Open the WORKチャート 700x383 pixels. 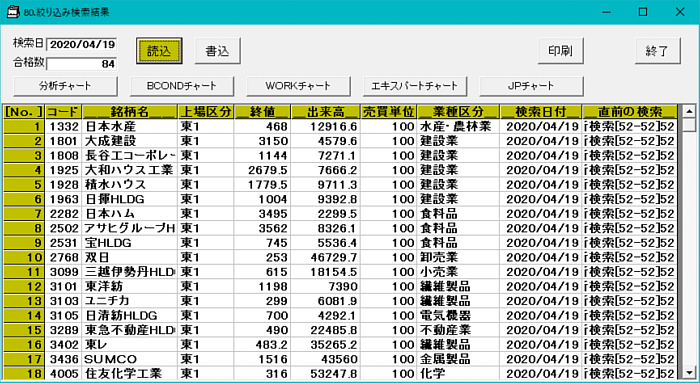tap(298, 86)
